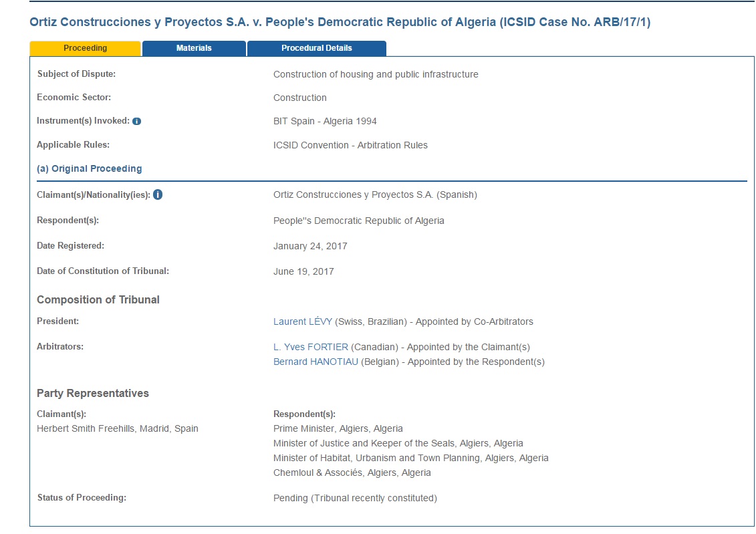Viewport: 756px width, 534px height.
Task: Switch to the Materials tab
Action: [x=194, y=48]
